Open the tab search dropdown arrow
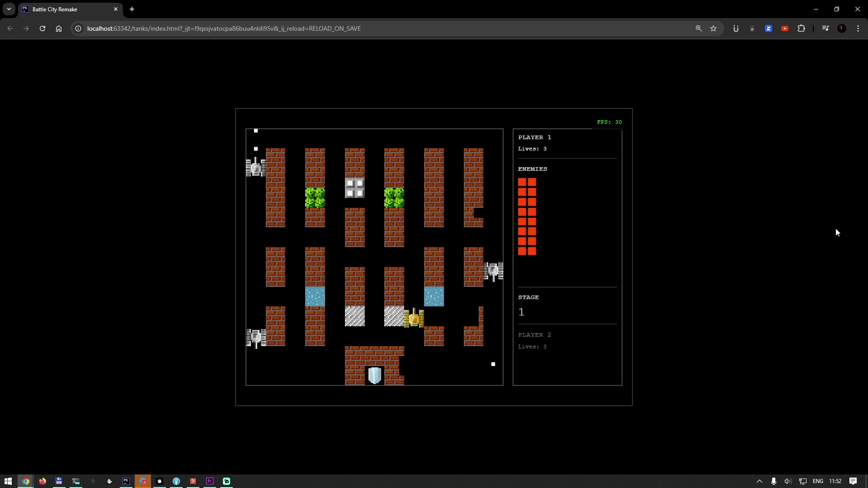Viewport: 868px width, 488px height. (9, 9)
